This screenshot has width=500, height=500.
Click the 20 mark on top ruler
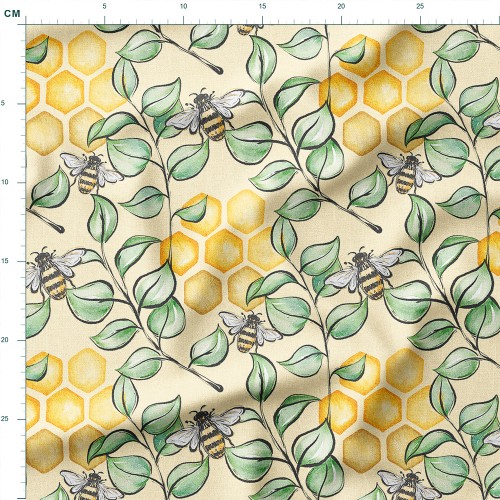coord(341,6)
